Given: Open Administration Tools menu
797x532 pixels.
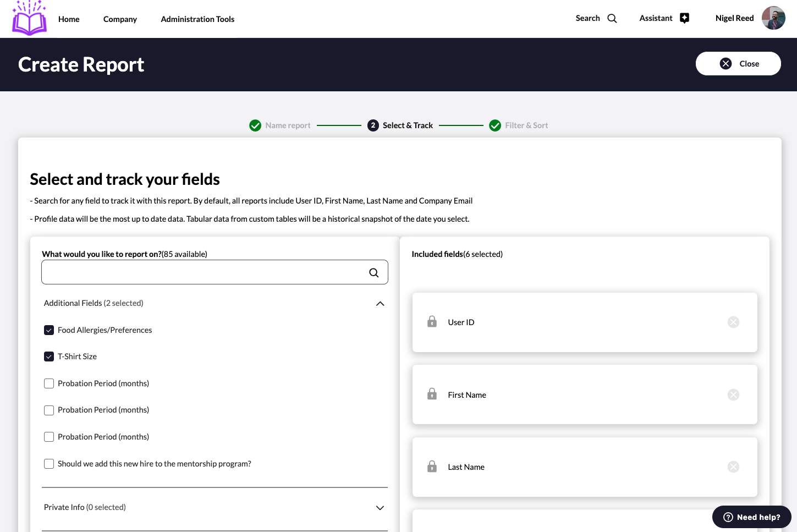Looking at the screenshot, I should [197, 19].
